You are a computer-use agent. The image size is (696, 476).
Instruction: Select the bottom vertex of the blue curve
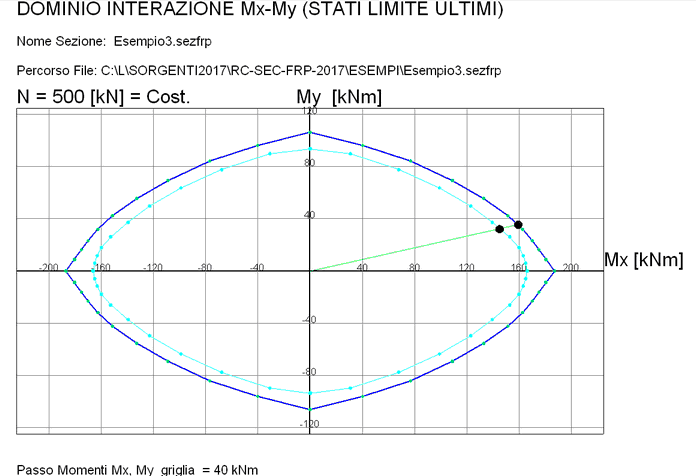coord(310,409)
